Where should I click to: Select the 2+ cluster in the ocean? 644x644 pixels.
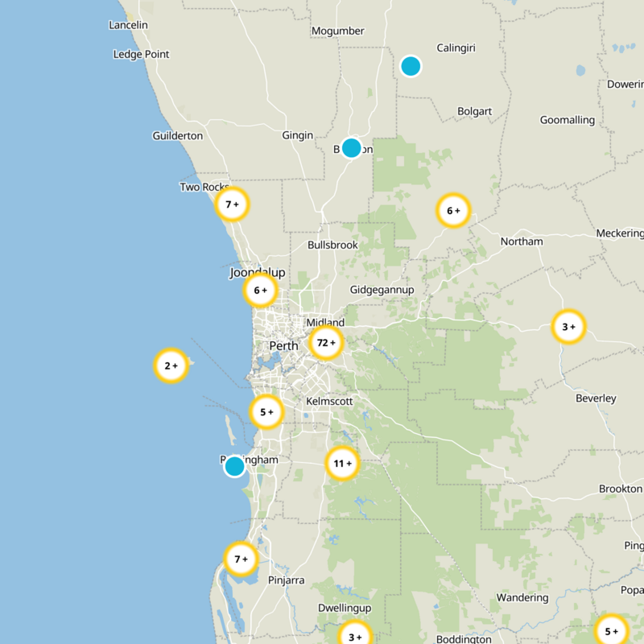(171, 365)
